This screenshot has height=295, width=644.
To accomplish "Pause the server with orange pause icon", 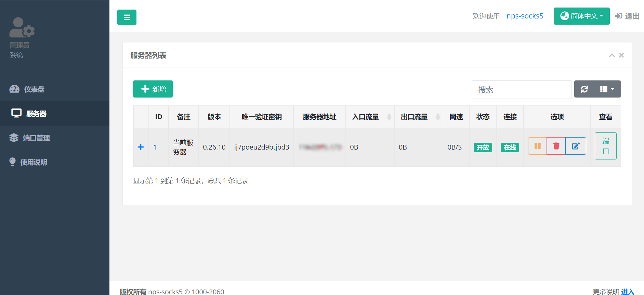I will (x=537, y=146).
